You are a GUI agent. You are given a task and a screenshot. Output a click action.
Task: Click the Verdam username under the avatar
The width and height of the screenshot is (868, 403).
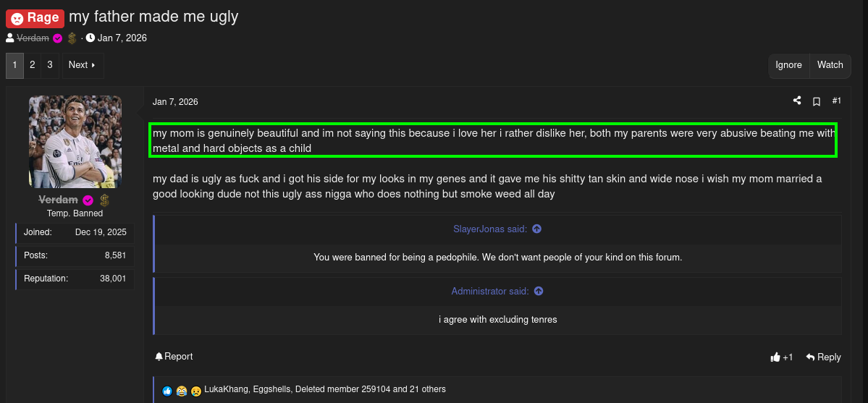(x=58, y=200)
